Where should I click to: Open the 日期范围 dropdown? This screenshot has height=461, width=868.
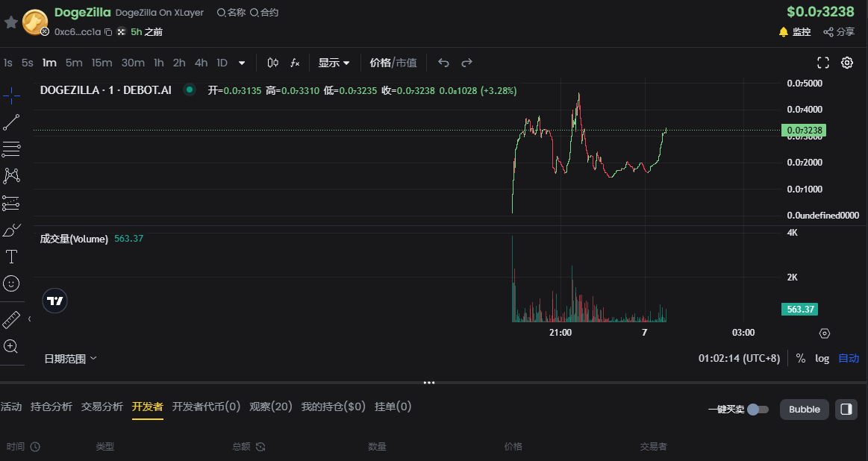70,359
